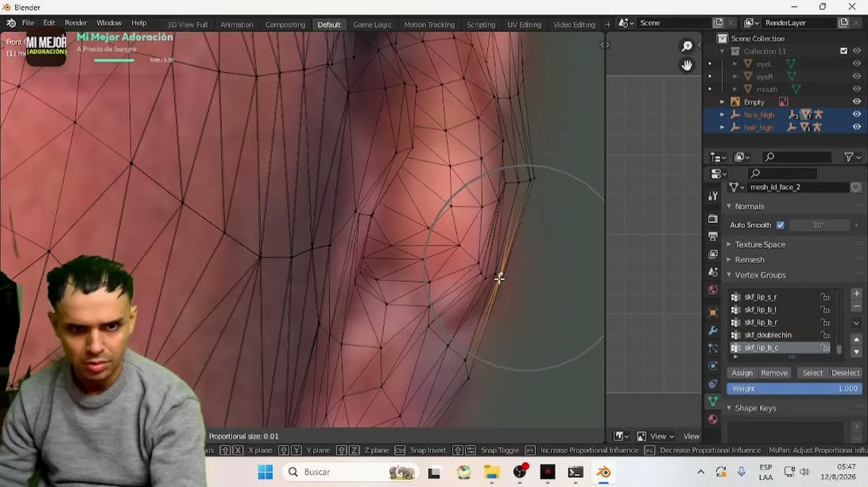
Task: Open the Tool properties tab
Action: pos(713,196)
